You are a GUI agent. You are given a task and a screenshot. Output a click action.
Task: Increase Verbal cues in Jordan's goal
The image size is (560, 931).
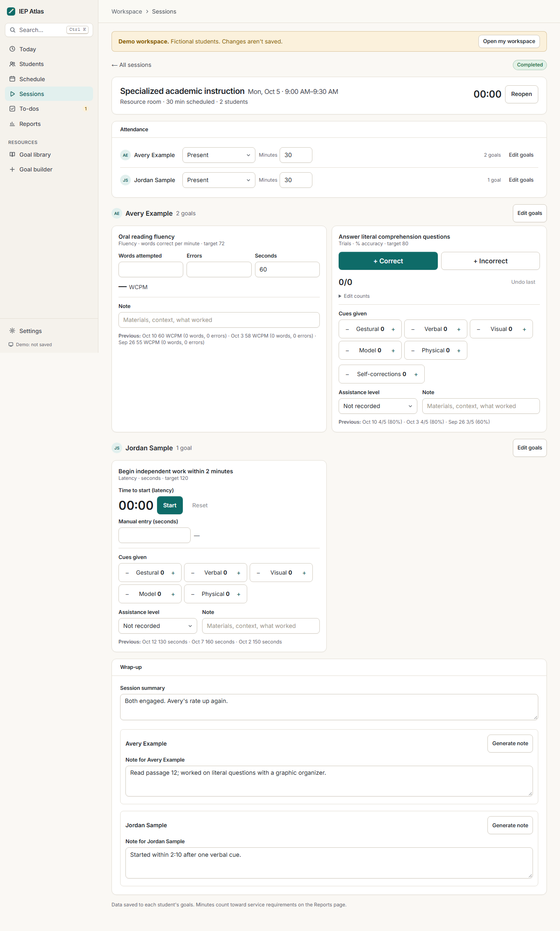click(239, 573)
